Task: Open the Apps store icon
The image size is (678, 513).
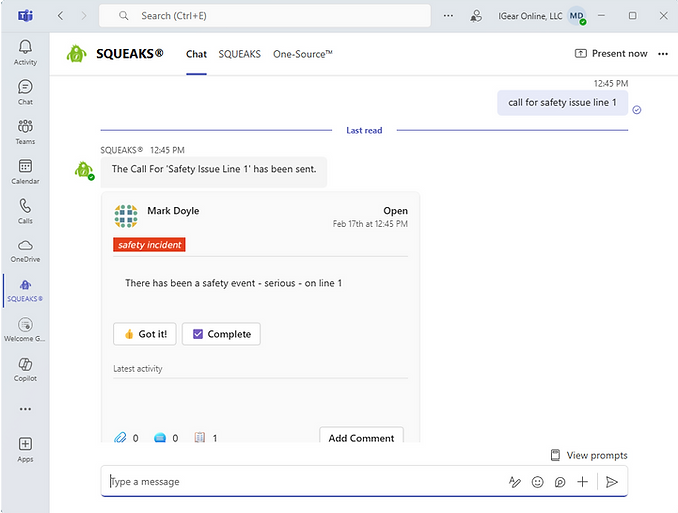Action: [x=25, y=448]
